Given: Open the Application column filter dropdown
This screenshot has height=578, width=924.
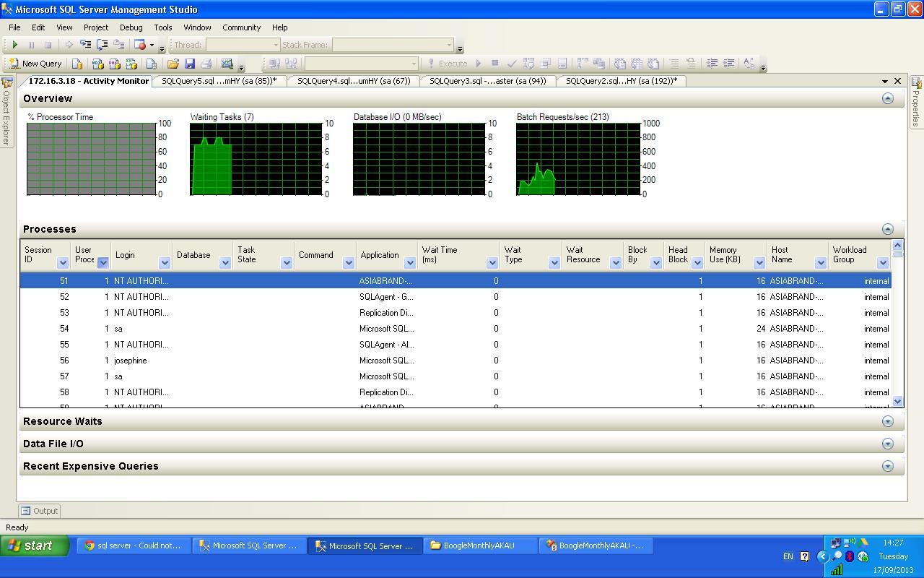Looking at the screenshot, I should (x=409, y=262).
